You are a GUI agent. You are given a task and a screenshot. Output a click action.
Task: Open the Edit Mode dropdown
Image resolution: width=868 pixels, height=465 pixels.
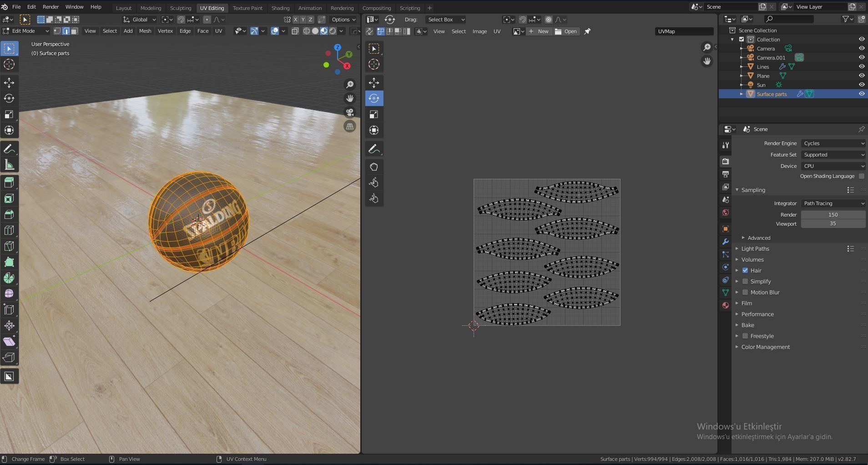click(x=25, y=31)
